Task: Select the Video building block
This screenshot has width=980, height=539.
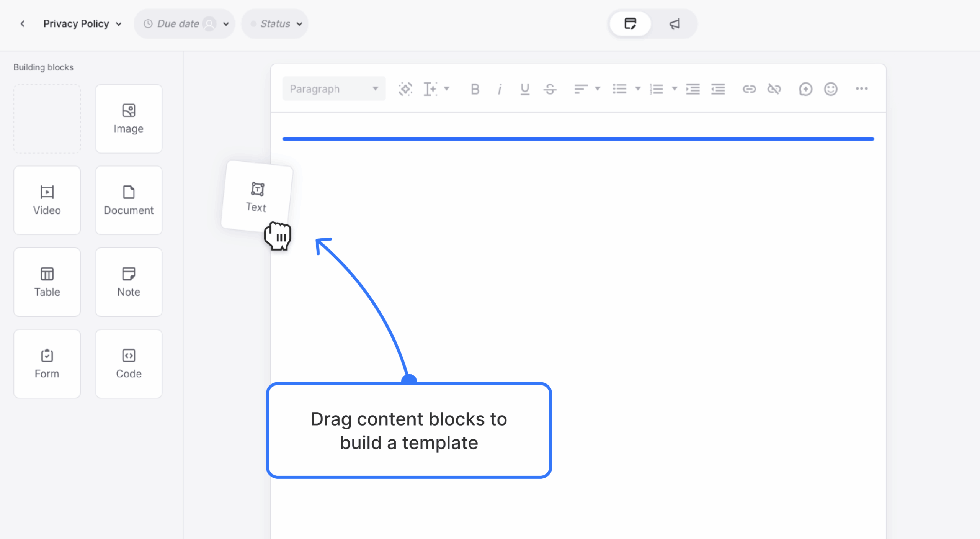Action: [47, 200]
